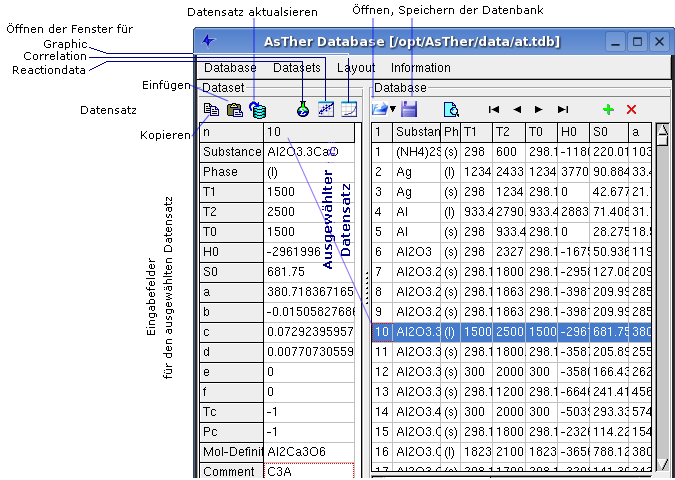Click the open database folder icon

click(380, 109)
